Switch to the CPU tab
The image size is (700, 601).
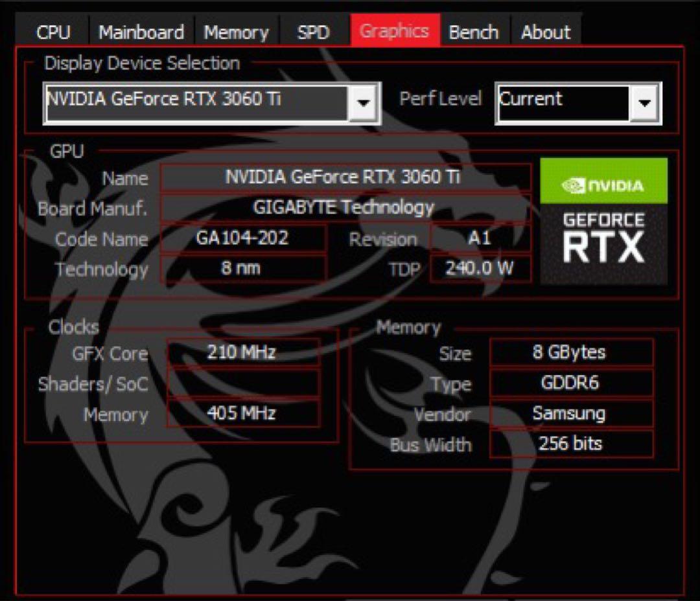pyautogui.click(x=54, y=30)
